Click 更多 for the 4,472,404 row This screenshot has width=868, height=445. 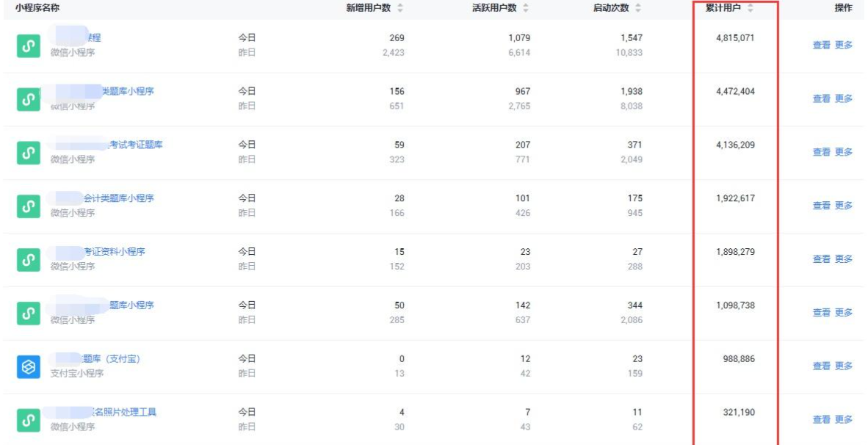pos(844,98)
